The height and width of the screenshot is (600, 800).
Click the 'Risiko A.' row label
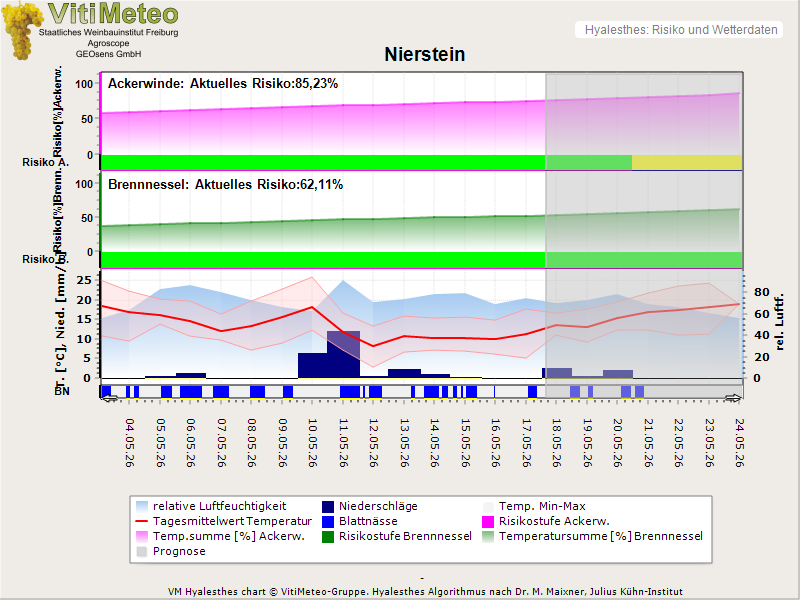[45, 162]
